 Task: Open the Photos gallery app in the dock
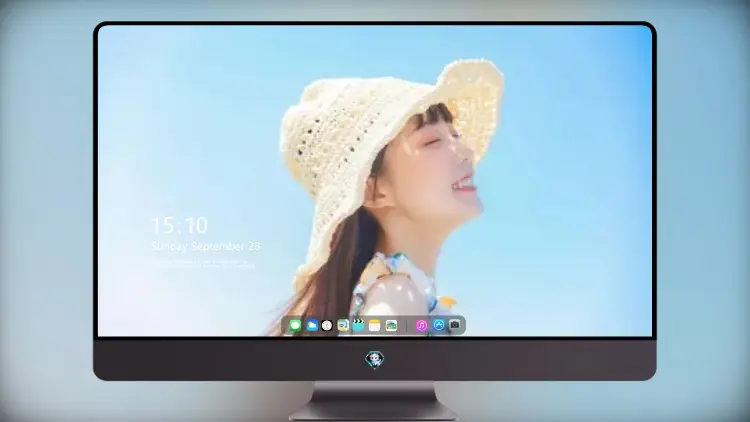tap(391, 326)
